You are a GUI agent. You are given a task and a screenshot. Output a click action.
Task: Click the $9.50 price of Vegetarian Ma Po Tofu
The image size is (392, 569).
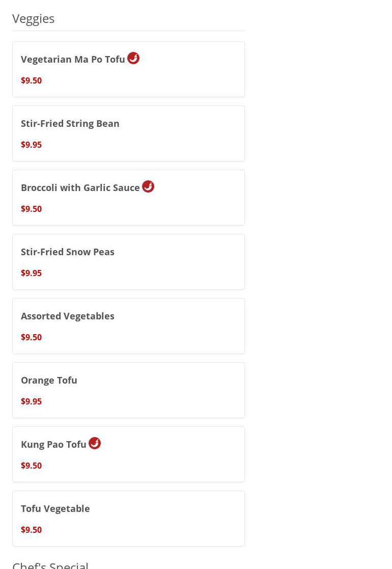click(x=31, y=80)
